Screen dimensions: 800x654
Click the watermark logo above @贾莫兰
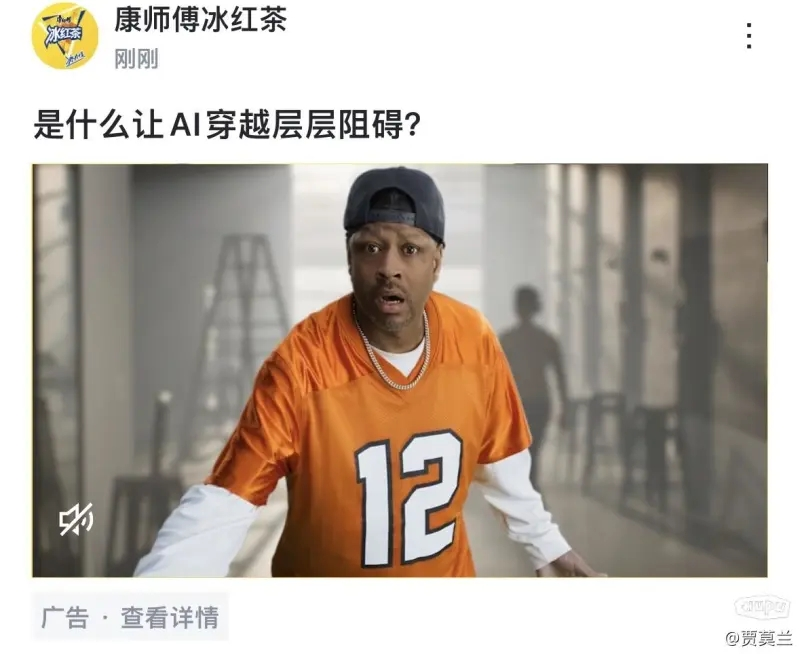click(762, 607)
